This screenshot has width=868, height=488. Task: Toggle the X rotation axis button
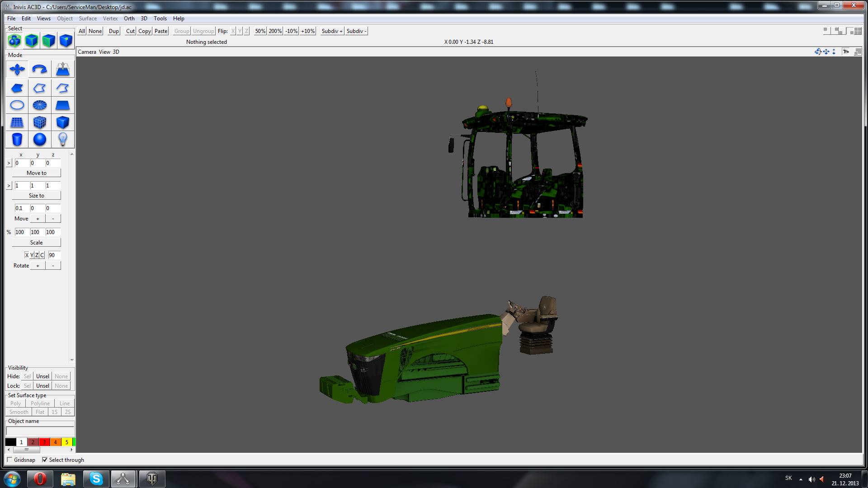coord(27,255)
